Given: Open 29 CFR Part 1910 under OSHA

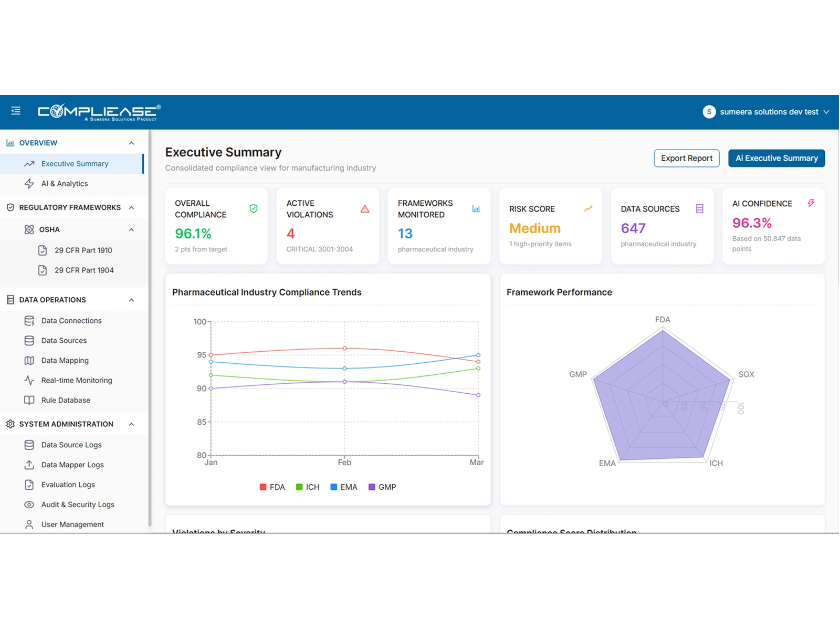Looking at the screenshot, I should coord(83,250).
